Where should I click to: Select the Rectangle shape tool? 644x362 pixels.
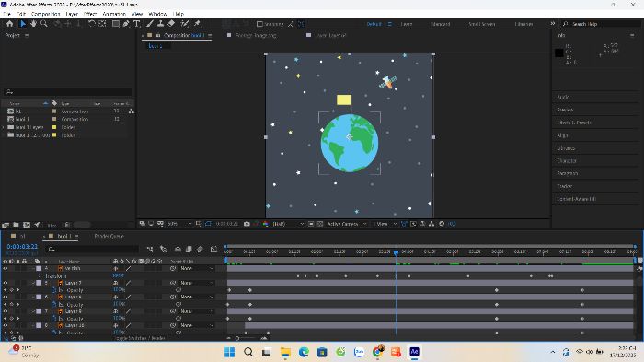tap(116, 24)
